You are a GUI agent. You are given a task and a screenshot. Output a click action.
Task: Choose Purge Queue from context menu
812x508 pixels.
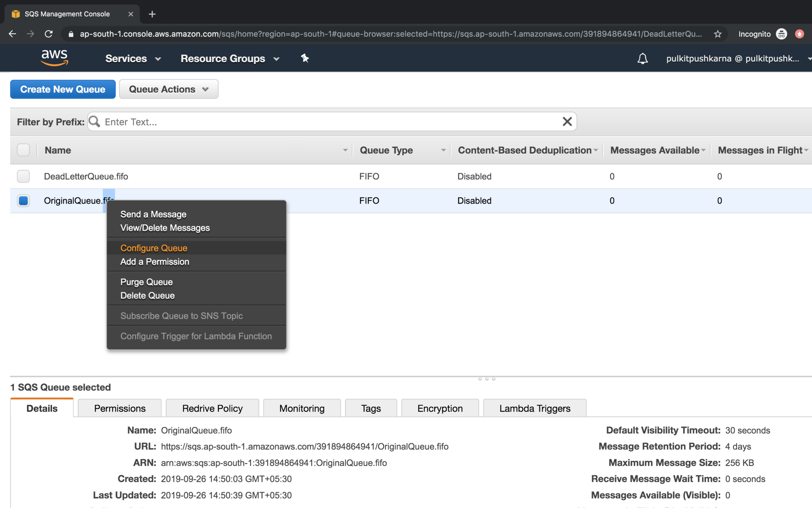pos(146,282)
